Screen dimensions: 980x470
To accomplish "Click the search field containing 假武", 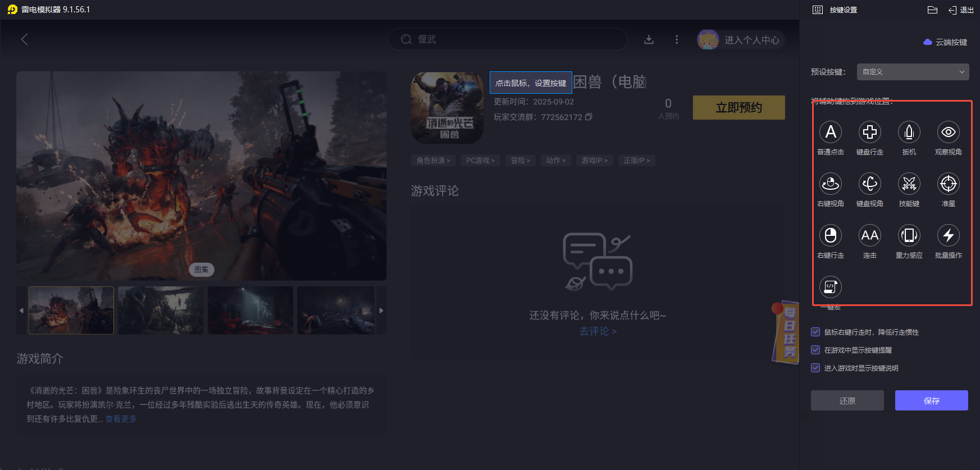I will [x=508, y=39].
